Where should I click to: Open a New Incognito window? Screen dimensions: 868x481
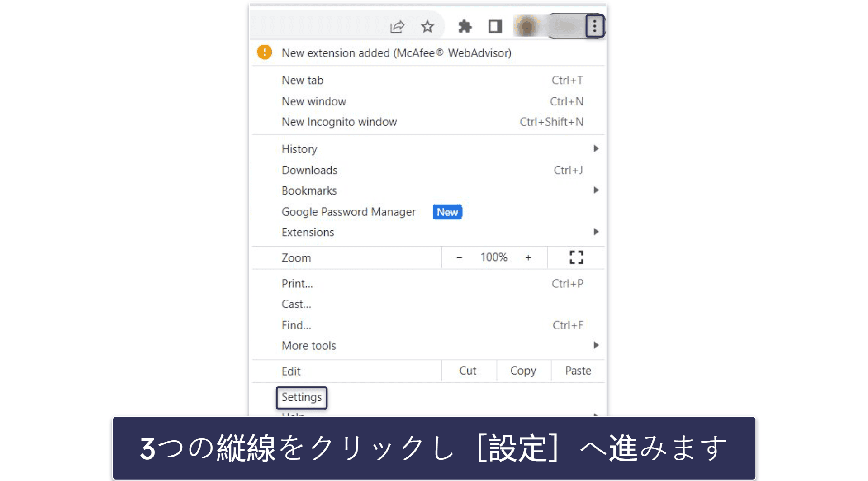click(x=428, y=122)
